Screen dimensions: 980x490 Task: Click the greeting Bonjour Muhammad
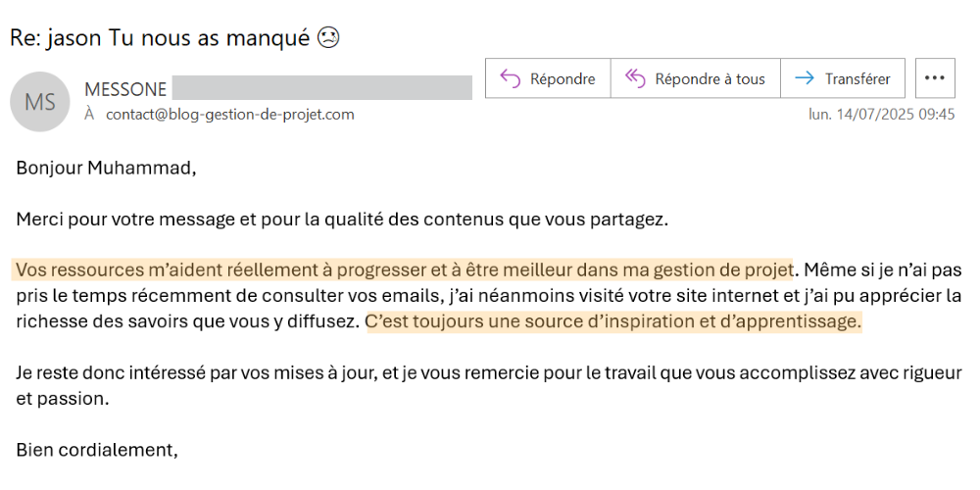[106, 169]
